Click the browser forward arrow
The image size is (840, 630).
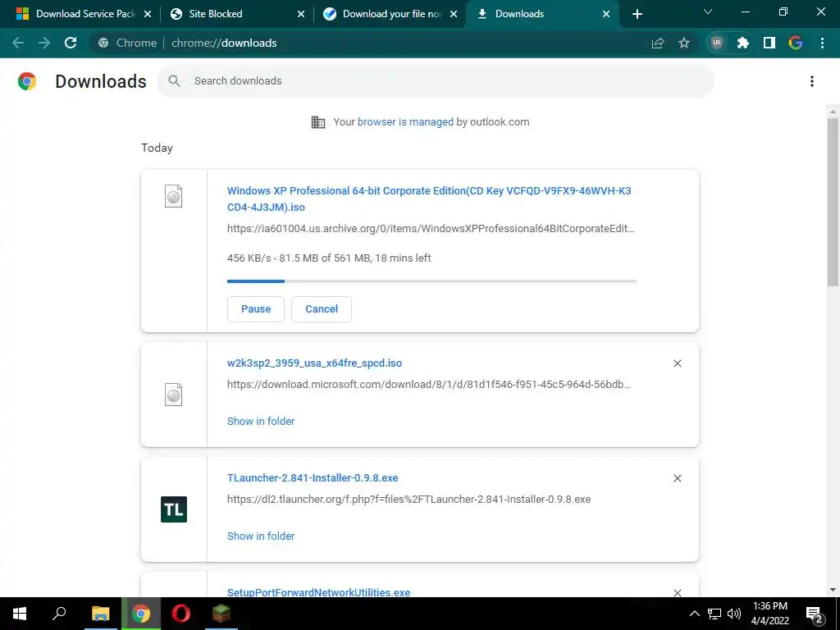pos(44,43)
